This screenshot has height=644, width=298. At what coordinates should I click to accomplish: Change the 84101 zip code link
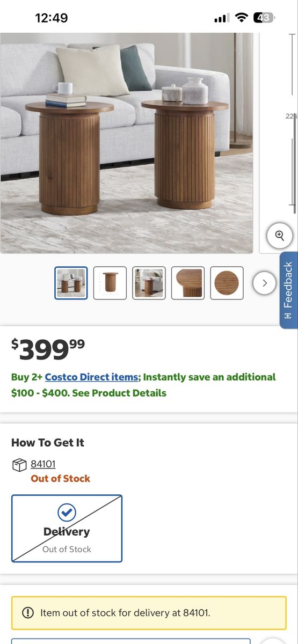pos(43,464)
